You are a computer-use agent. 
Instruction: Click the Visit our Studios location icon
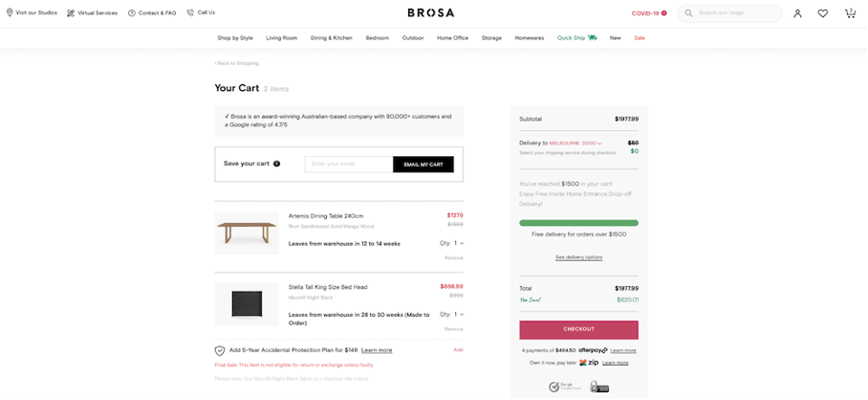(10, 12)
